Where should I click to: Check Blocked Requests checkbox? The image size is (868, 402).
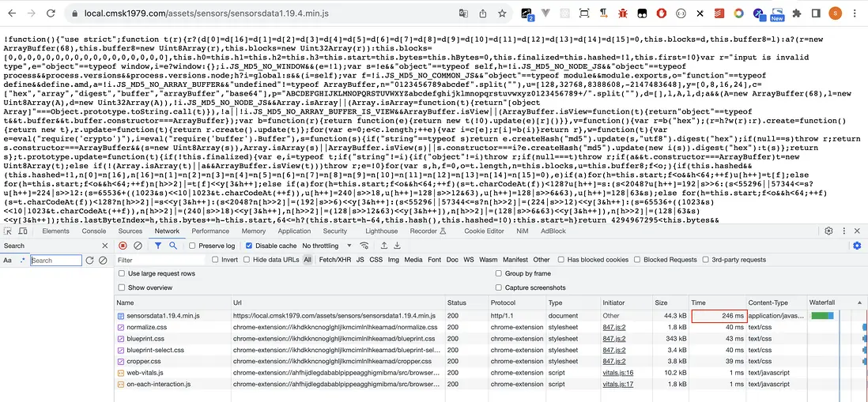[x=637, y=260]
